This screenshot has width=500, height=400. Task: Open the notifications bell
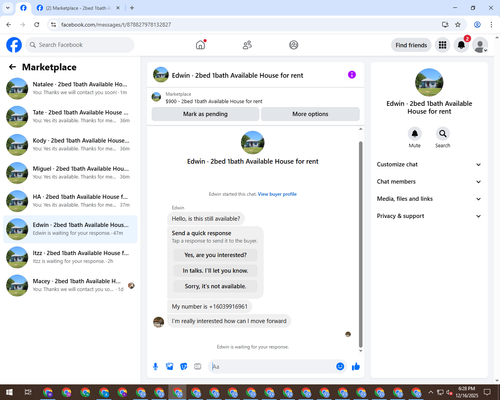click(461, 45)
